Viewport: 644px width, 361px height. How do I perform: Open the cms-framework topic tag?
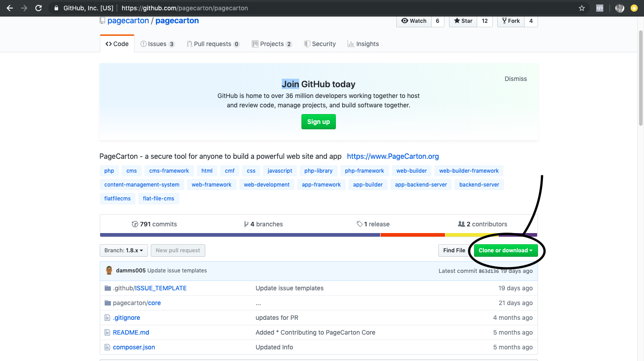pyautogui.click(x=169, y=171)
